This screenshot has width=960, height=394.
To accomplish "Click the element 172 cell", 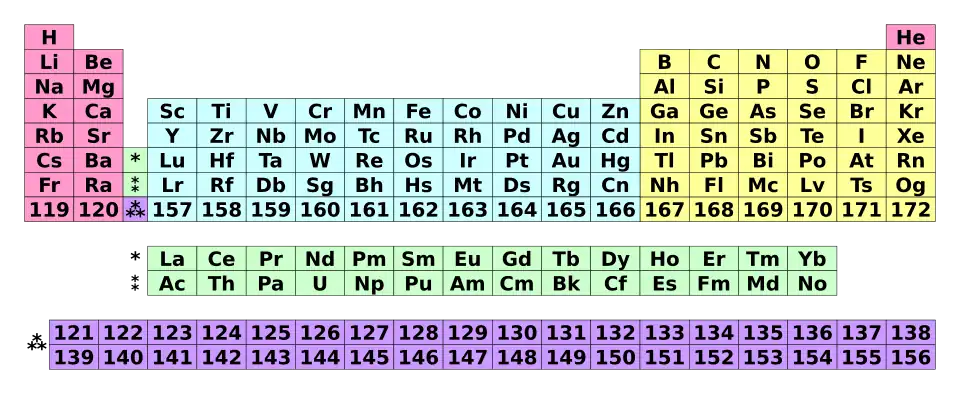I will [x=911, y=209].
